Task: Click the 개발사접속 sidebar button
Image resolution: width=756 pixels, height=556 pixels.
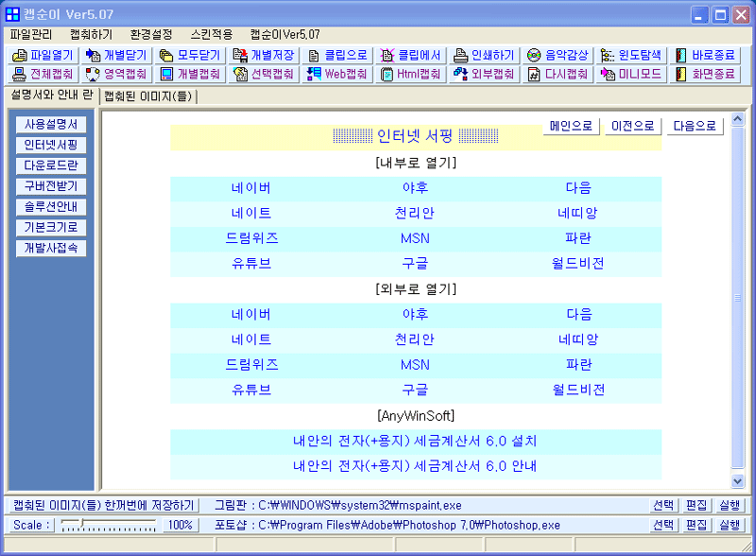Action: (x=51, y=248)
